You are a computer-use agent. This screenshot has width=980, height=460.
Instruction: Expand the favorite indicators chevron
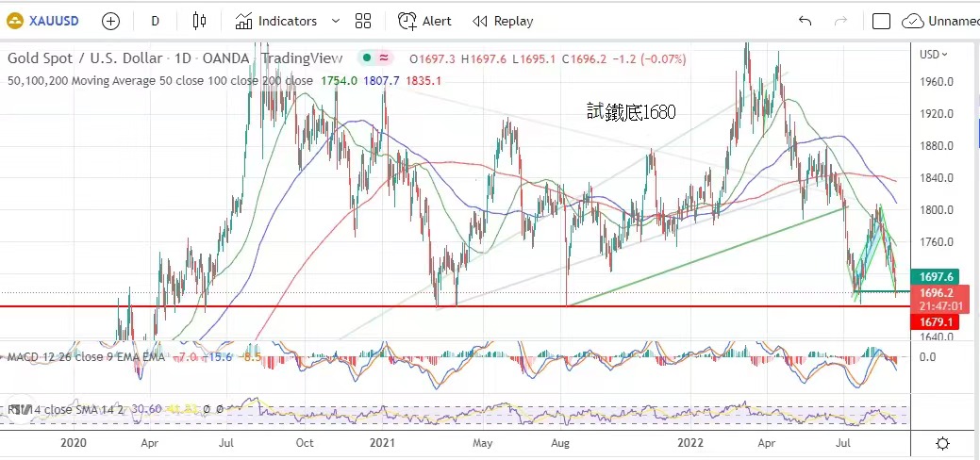[336, 21]
